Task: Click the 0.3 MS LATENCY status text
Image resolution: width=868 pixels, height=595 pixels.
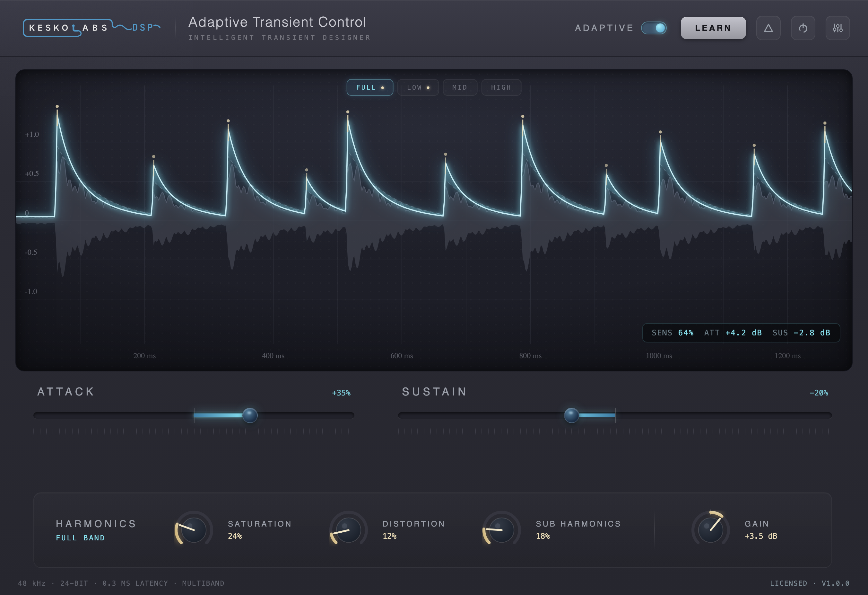Action: coord(135,583)
